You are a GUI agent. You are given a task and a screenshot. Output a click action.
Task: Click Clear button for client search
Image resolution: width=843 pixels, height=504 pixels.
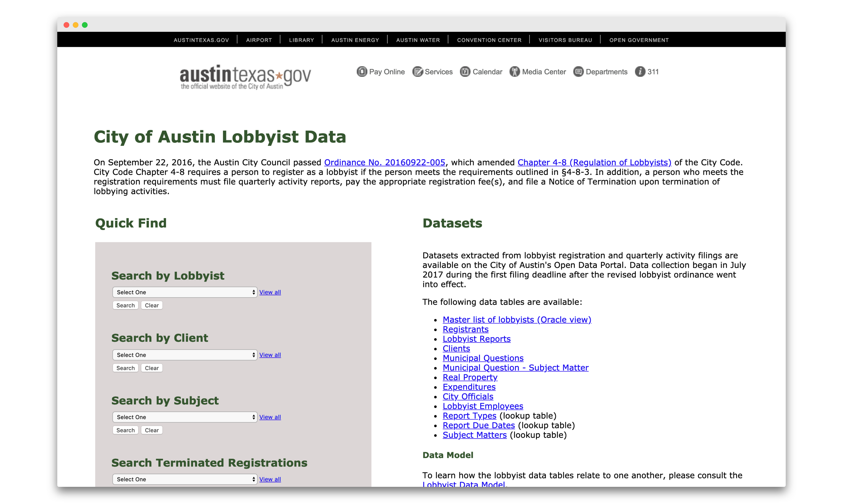pos(151,367)
